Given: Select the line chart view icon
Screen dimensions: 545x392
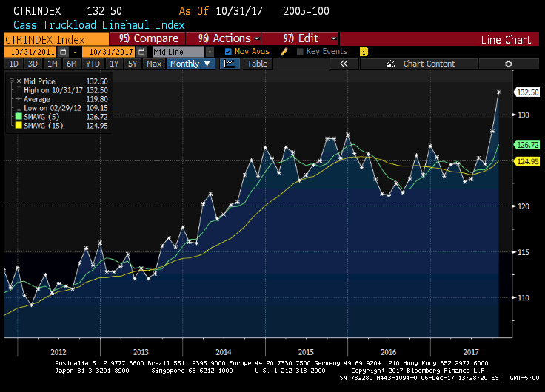Looking at the screenshot, I should coord(230,64).
